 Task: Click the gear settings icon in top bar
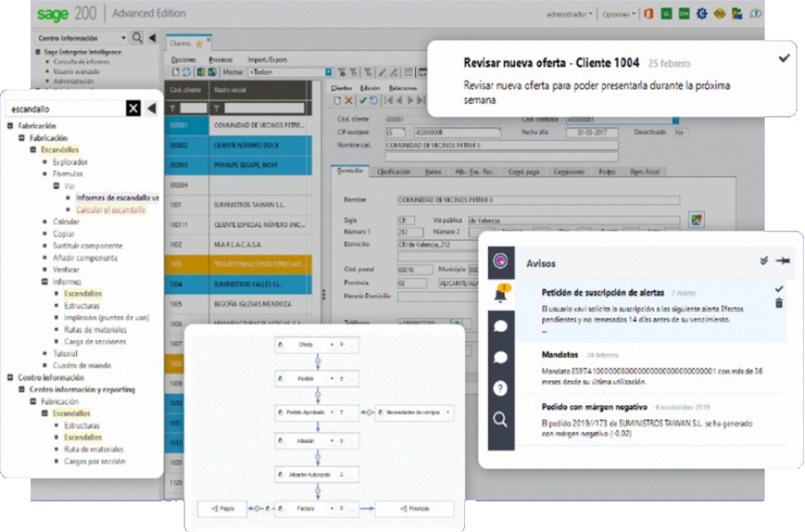coord(700,13)
